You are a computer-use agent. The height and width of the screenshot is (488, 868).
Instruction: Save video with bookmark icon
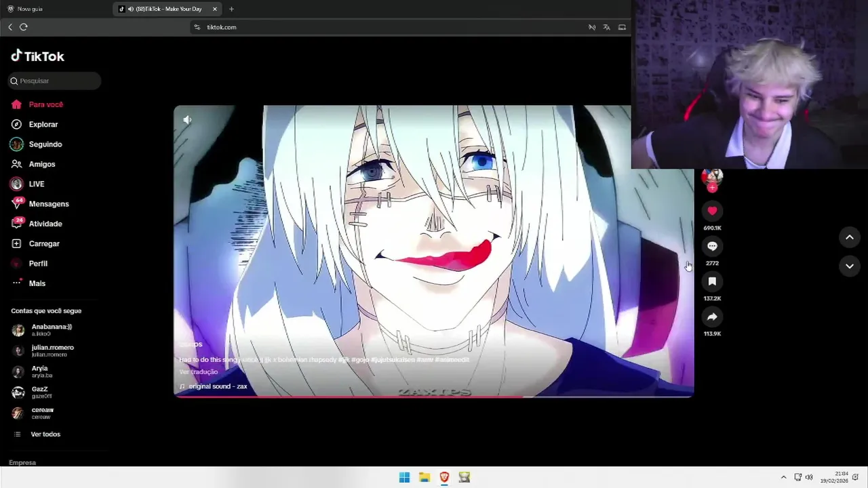(712, 281)
